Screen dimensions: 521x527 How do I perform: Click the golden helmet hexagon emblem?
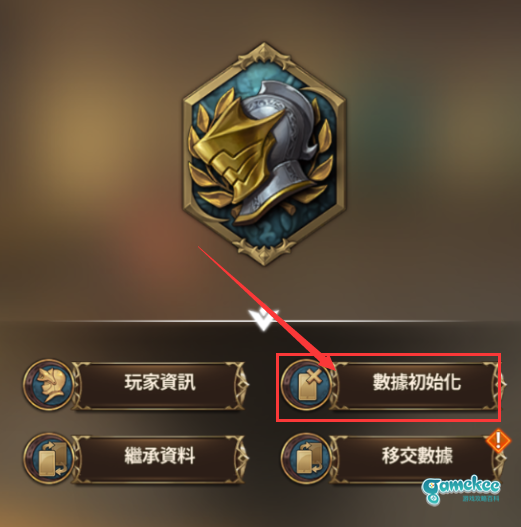(264, 154)
